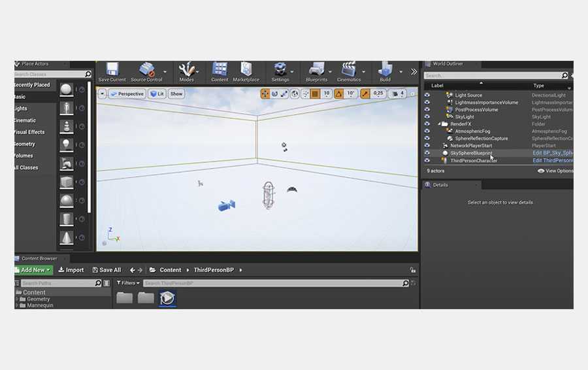Screen dimensions: 588x370
Task: Click the Source Control toolbar icon
Action: [x=147, y=70]
